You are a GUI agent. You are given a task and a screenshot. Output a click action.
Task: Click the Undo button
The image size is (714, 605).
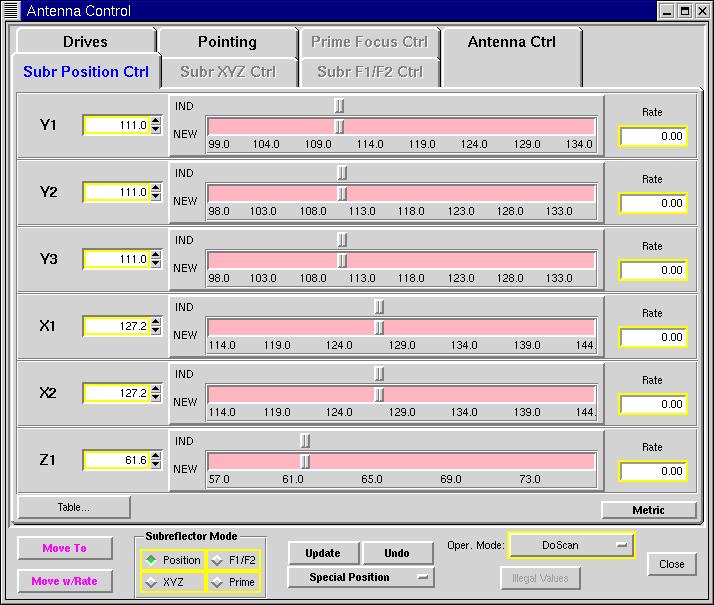click(x=397, y=553)
